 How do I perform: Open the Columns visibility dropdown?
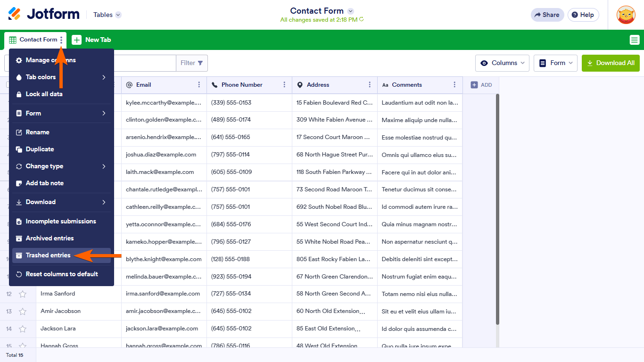pyautogui.click(x=502, y=63)
